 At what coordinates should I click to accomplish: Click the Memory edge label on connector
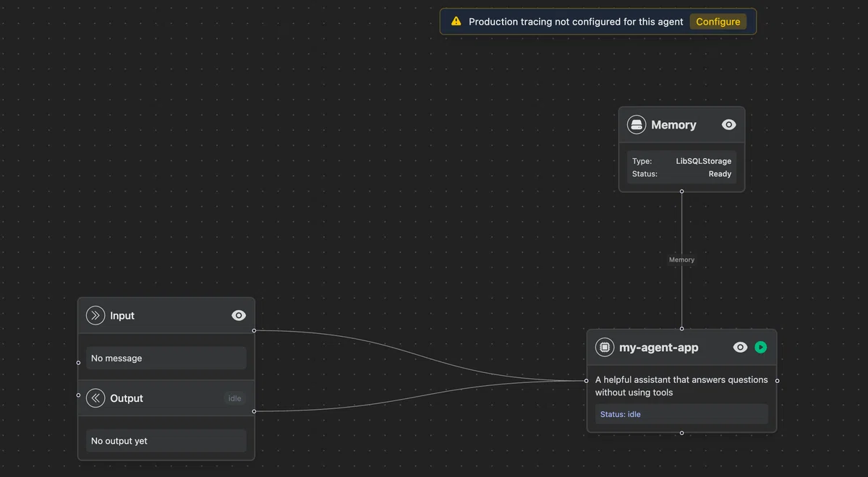click(681, 259)
